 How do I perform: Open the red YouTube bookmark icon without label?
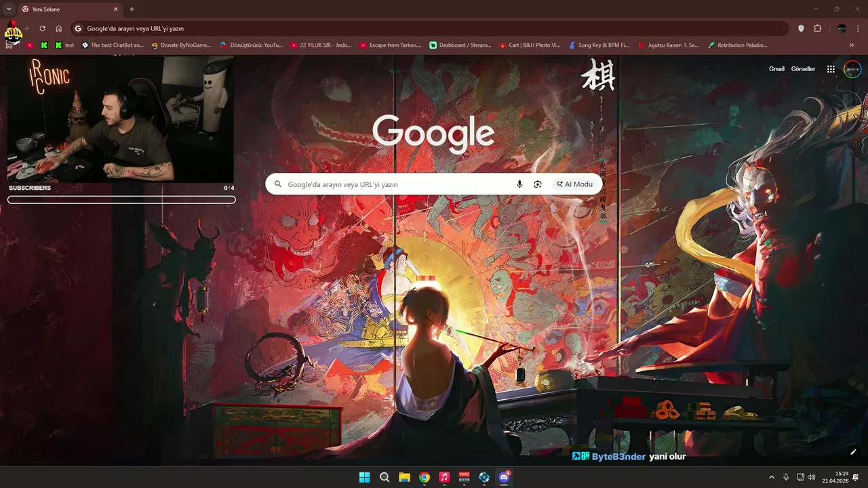pos(29,45)
